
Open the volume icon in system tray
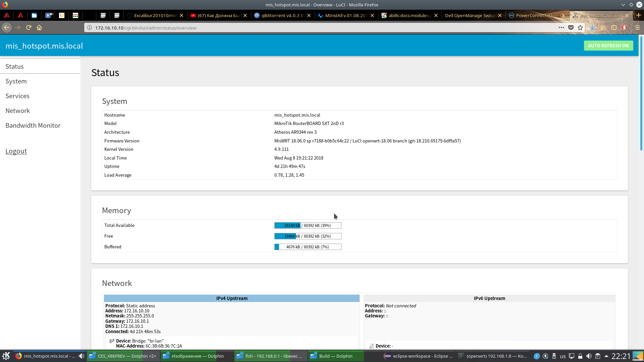[x=589, y=356]
